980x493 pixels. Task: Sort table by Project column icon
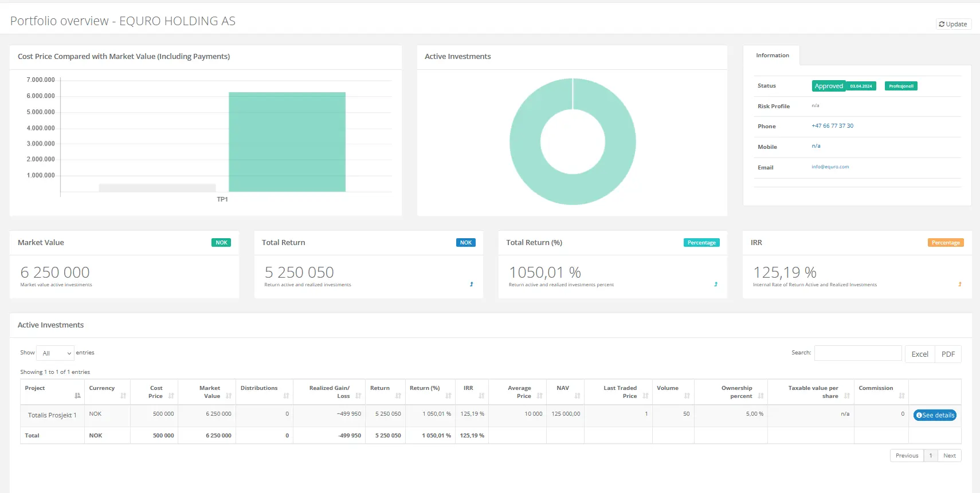77,396
